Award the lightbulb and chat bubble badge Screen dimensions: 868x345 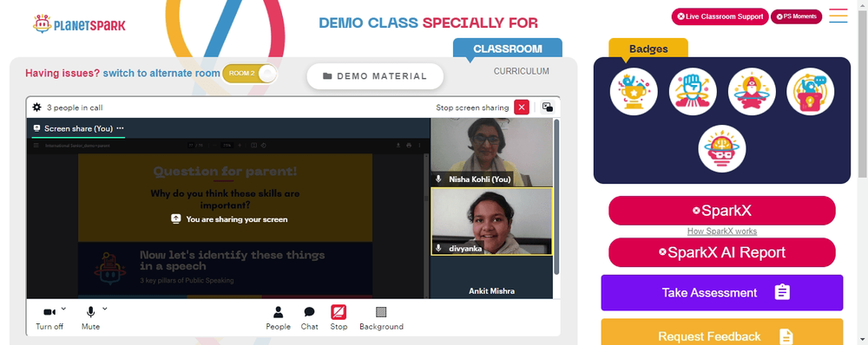(x=811, y=92)
